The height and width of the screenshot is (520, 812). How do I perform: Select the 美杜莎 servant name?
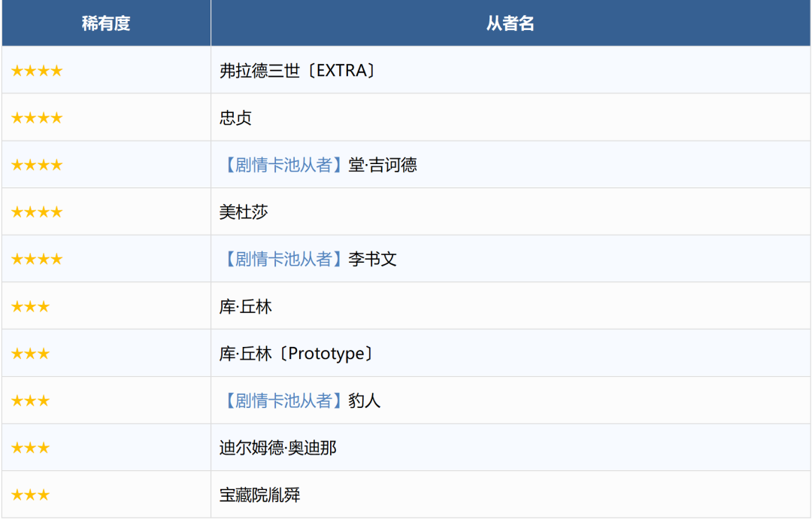coord(244,212)
